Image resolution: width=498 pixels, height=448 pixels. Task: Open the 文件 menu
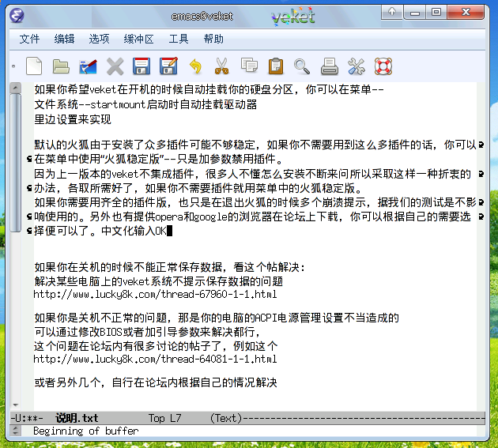(x=29, y=39)
